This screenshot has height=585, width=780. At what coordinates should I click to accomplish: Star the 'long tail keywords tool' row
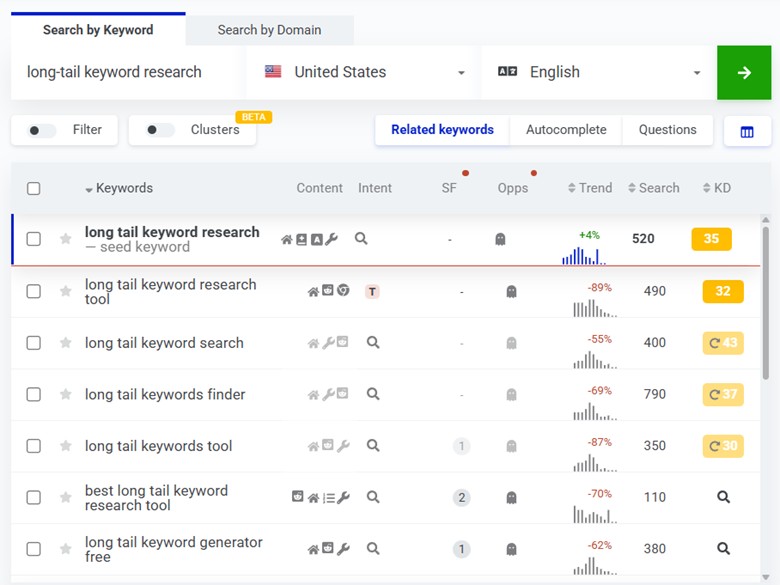pos(65,446)
